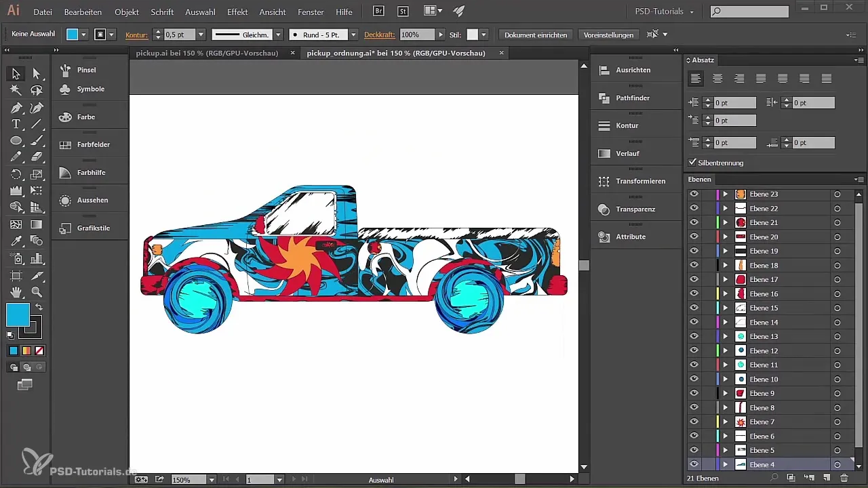Hide layer Ebene 15
Image resolution: width=868 pixels, height=488 pixels.
tap(694, 308)
